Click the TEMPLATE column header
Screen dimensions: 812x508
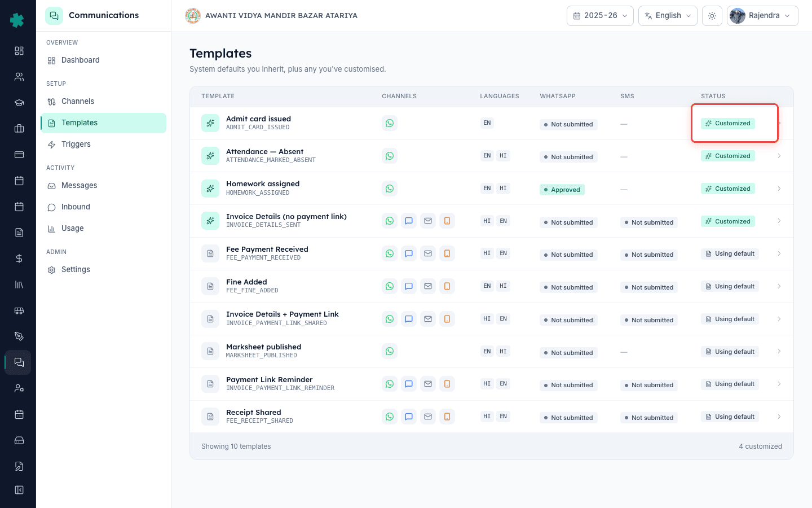(218, 96)
